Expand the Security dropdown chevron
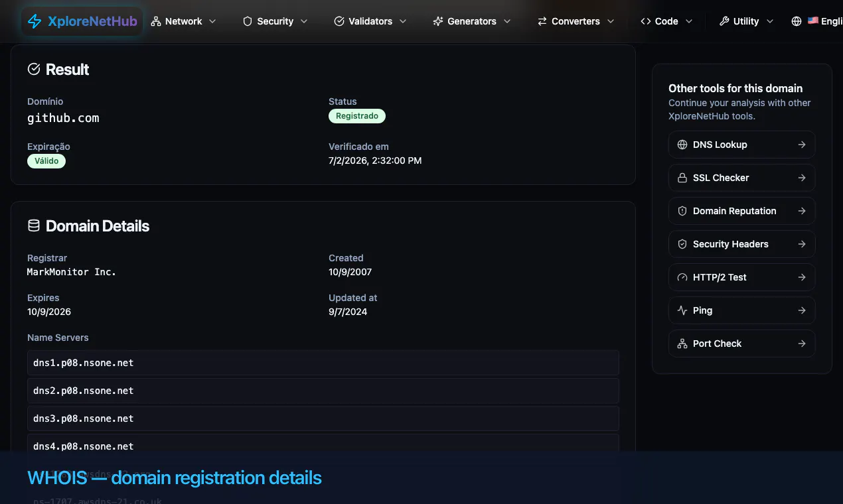 304,21
